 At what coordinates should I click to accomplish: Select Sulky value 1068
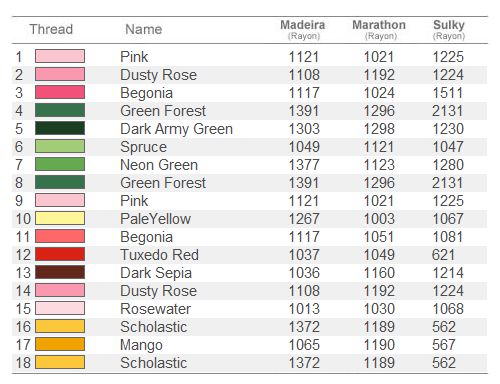(x=448, y=309)
